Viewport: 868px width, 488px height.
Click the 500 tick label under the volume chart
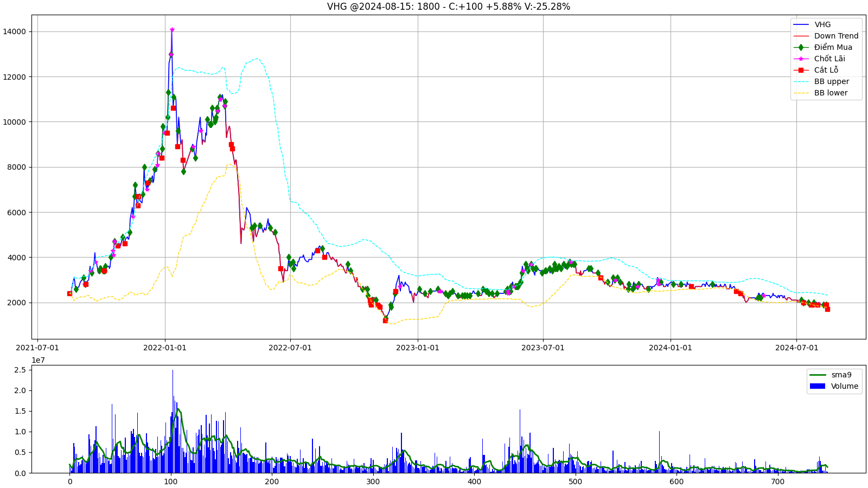575,481
